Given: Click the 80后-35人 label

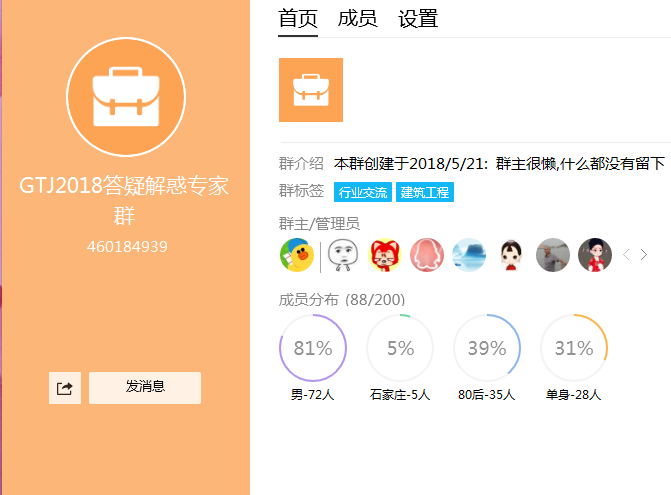Looking at the screenshot, I should [x=487, y=394].
